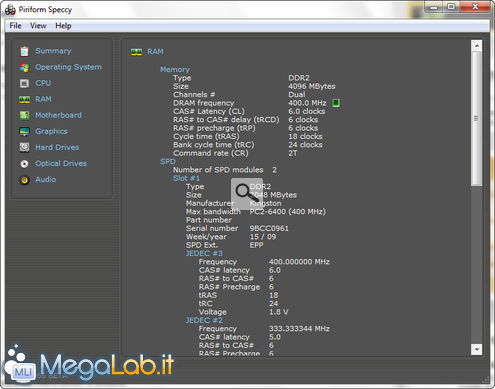The height and width of the screenshot is (389, 495).
Task: Show the Graphics section
Action: [51, 131]
